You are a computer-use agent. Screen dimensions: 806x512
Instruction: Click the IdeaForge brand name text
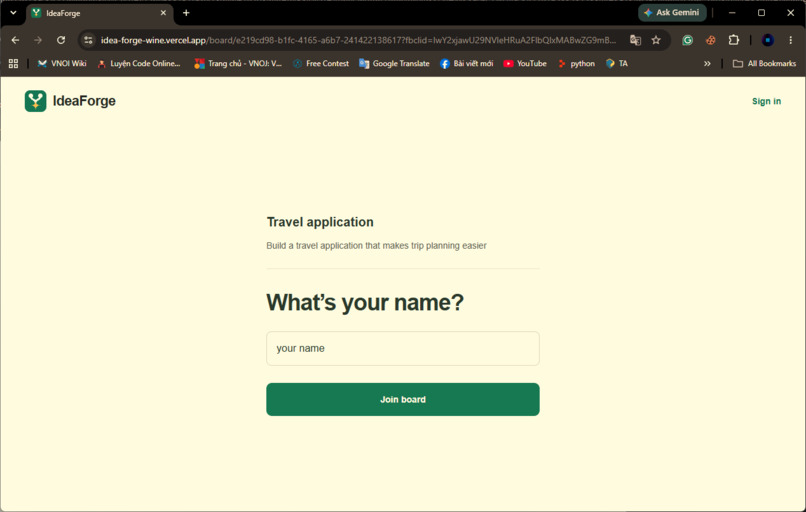[x=84, y=101]
